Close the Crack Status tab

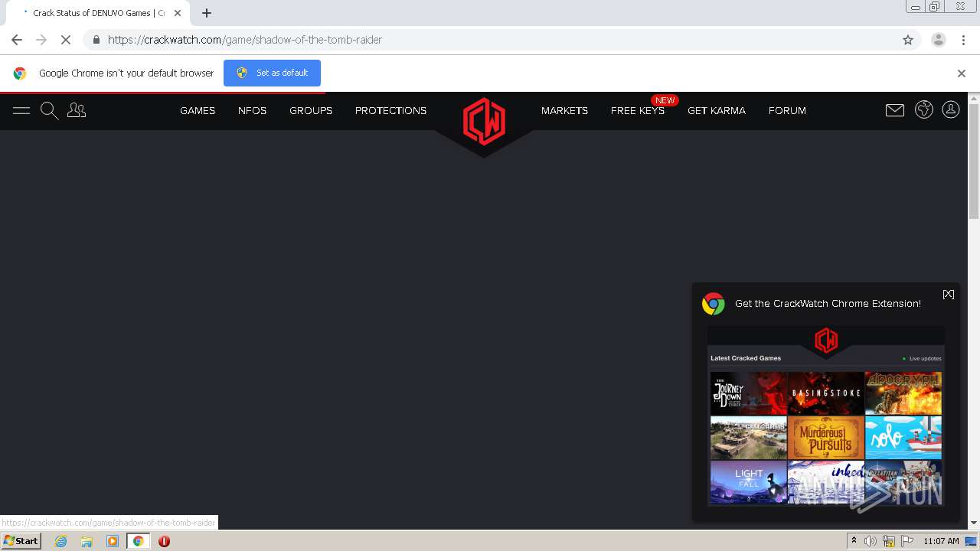tap(178, 13)
